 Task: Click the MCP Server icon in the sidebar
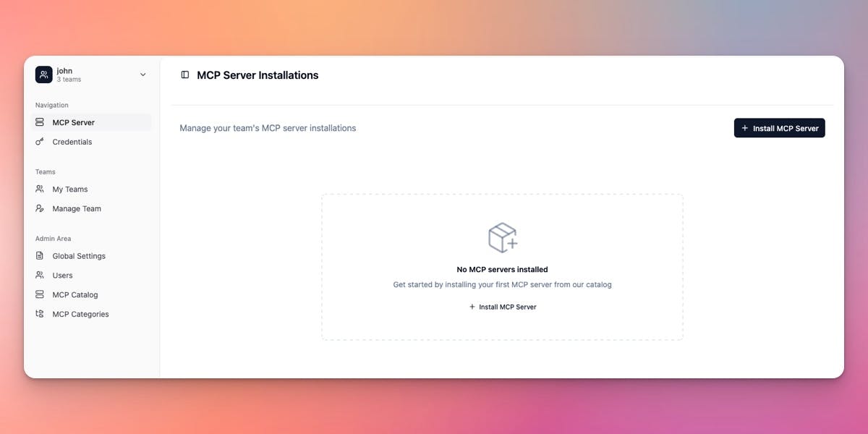coord(39,122)
